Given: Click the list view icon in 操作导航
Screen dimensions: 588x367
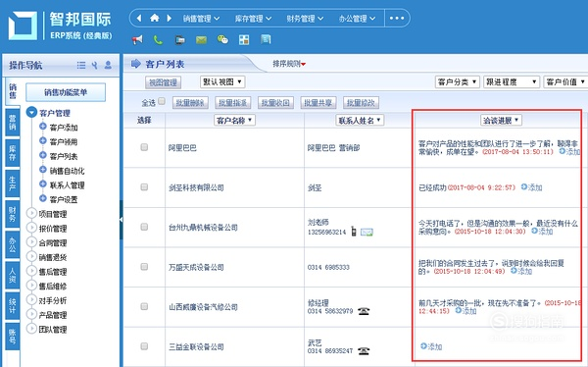Looking at the screenshot, I should [x=81, y=65].
